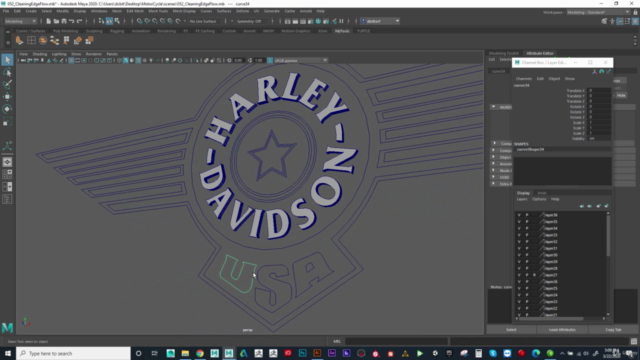Screen dimensions: 640x360
Task: Expand the Object section arrow in Attribute Editor
Action: (x=494, y=157)
